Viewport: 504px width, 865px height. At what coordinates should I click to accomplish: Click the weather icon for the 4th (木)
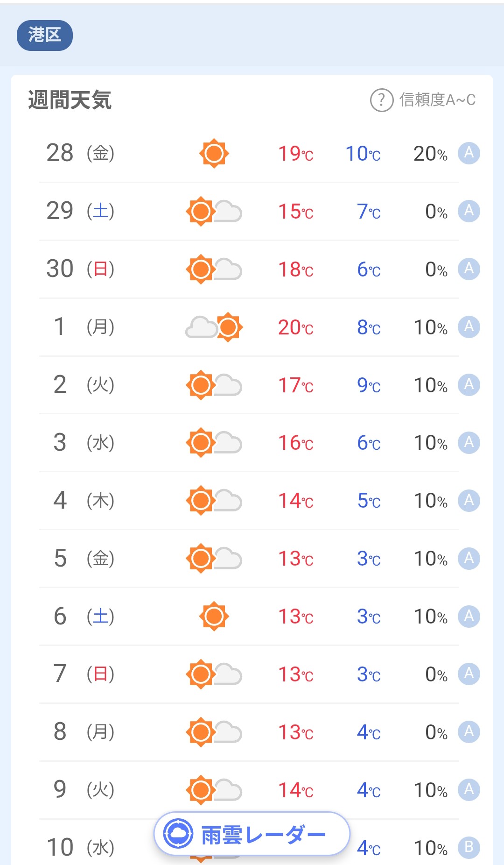point(214,500)
